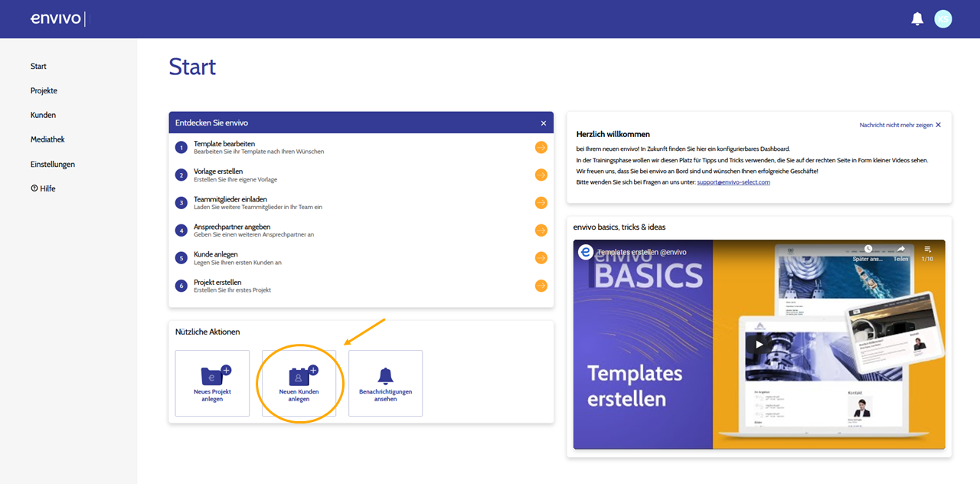Image resolution: width=980 pixels, height=484 pixels.
Task: Open Projekte in sidebar
Action: pyautogui.click(x=44, y=91)
